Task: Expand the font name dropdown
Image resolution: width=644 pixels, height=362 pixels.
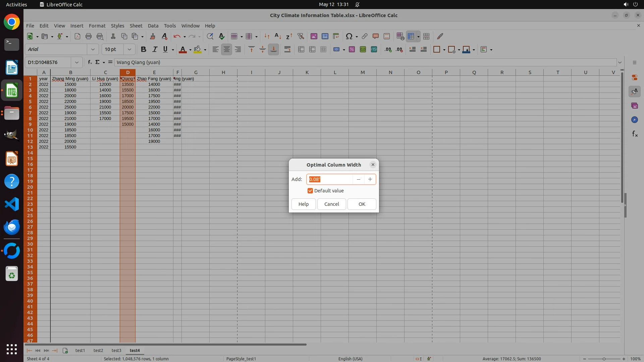Action: tap(93, 49)
